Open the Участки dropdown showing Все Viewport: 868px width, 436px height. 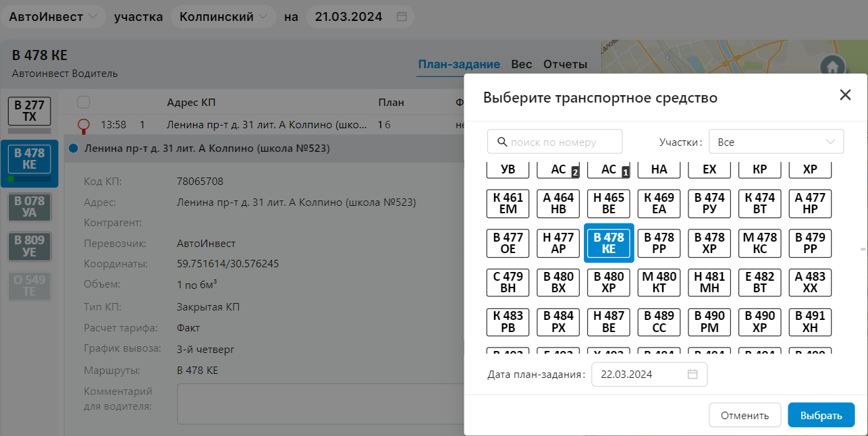(x=776, y=142)
